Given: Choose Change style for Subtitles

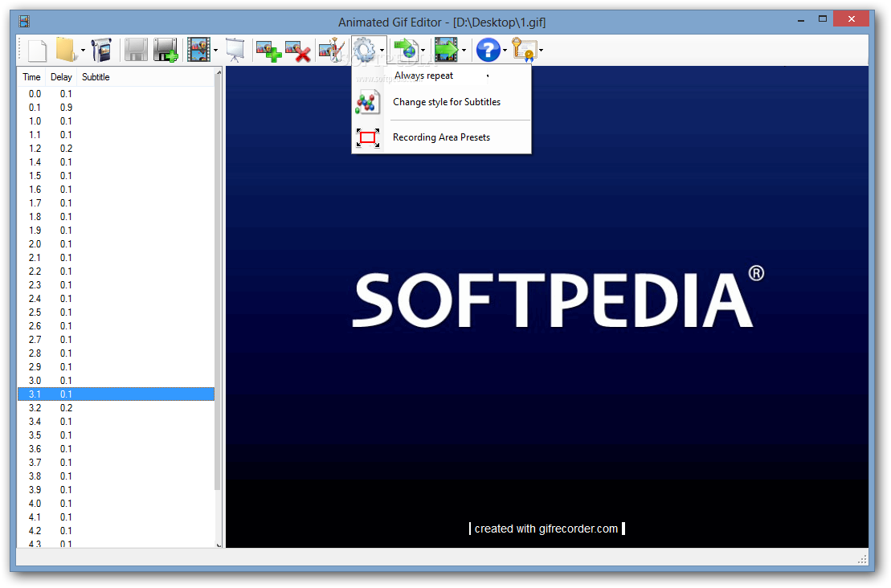Looking at the screenshot, I should coord(441,102).
